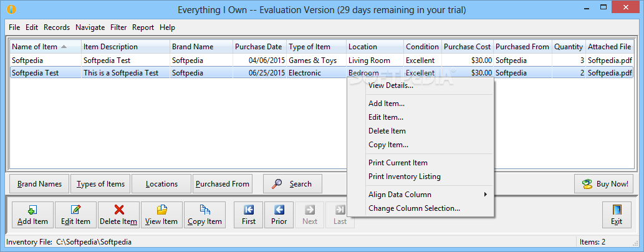Click the Type of Item column header

click(316, 46)
